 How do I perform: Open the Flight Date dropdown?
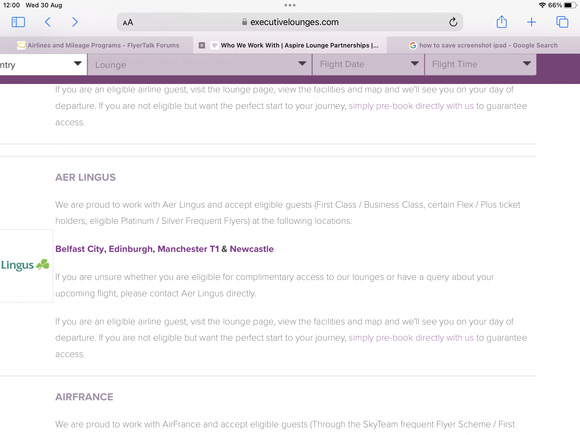click(368, 65)
